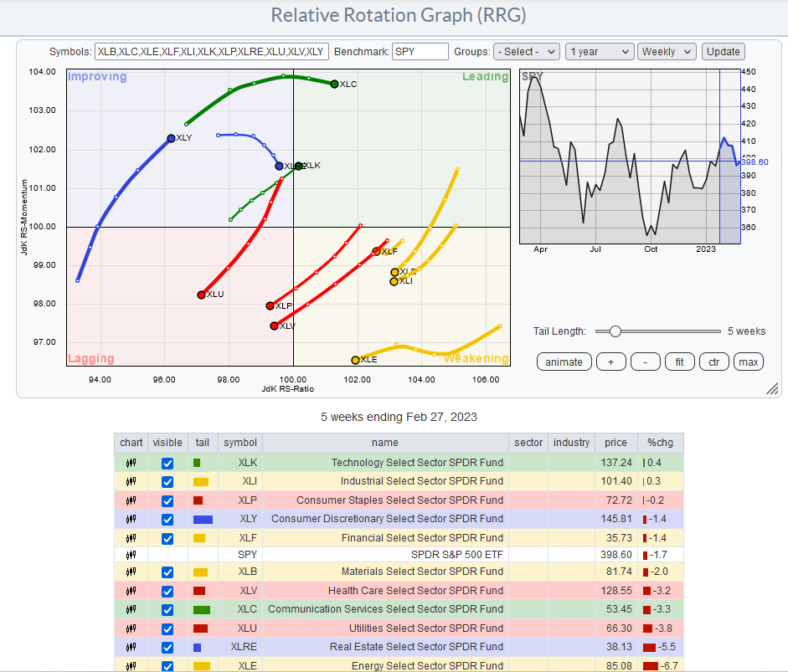This screenshot has width=788, height=672.
Task: Click the XLV point on the rotation graph
Action: coord(274,326)
